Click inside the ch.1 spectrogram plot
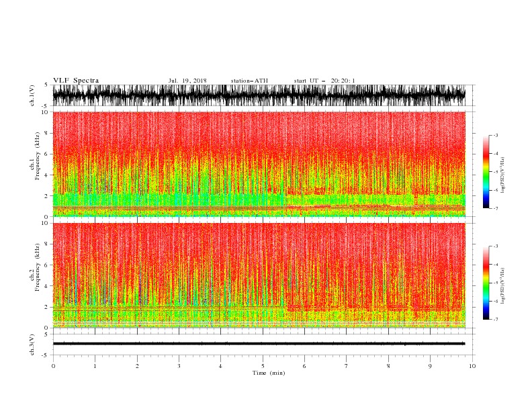Screen dimensions: 532x411 pos(259,164)
